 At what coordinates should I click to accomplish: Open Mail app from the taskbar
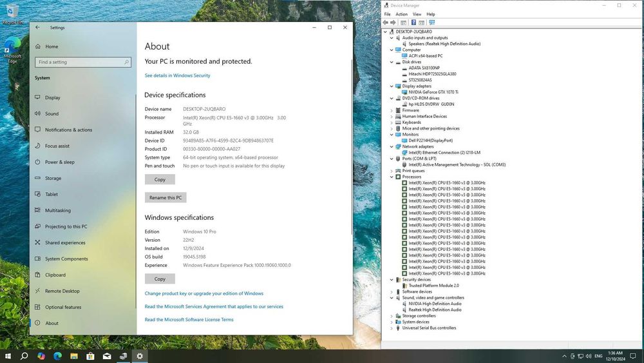click(107, 356)
